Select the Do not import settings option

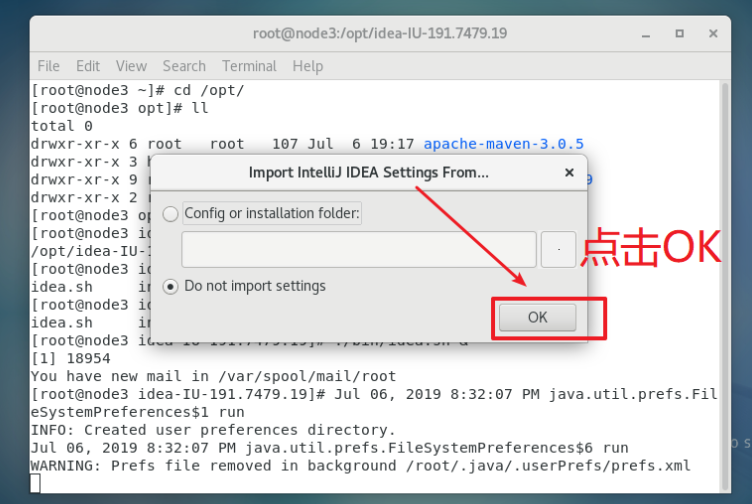pos(170,286)
